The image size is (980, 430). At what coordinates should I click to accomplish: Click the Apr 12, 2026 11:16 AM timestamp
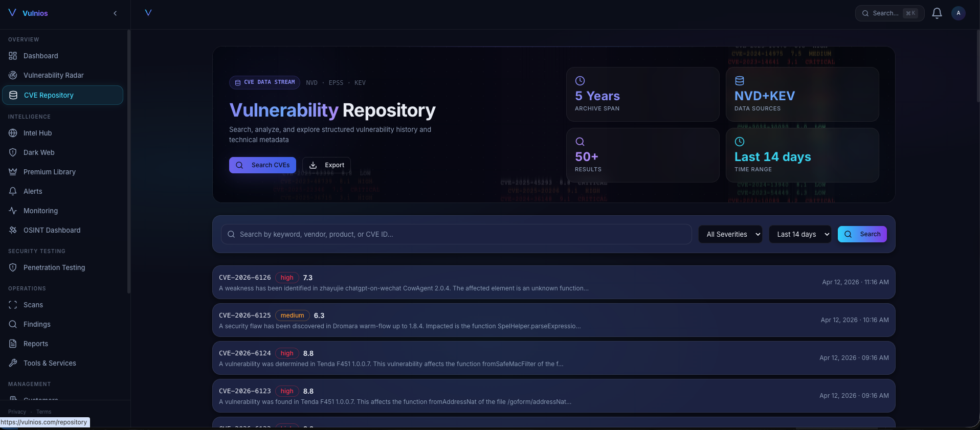(x=855, y=282)
